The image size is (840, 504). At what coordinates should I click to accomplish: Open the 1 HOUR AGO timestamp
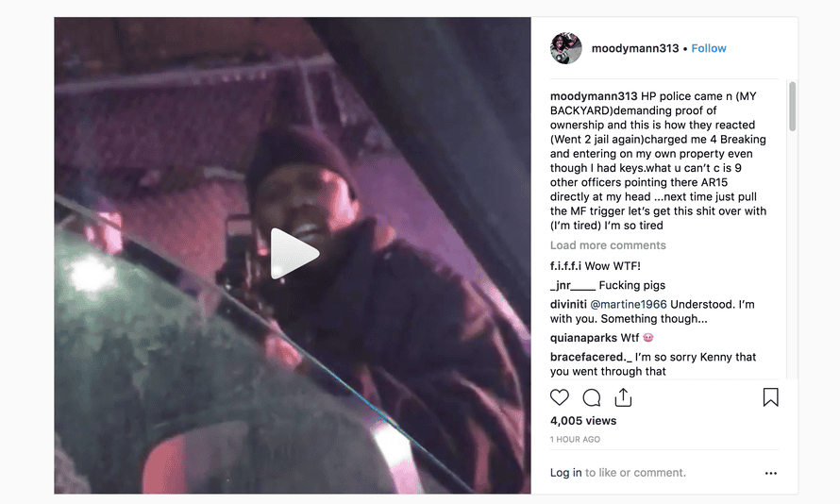(x=575, y=439)
